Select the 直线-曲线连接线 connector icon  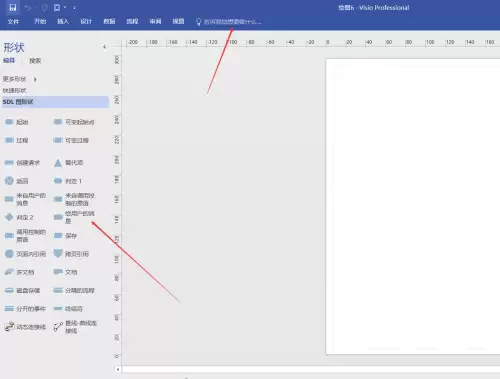(x=58, y=327)
